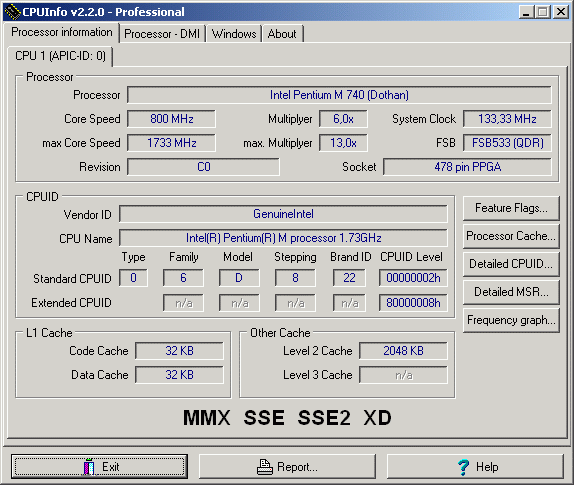Click the max. Multiplyer 13,0x field
The image size is (574, 485).
pyautogui.click(x=343, y=143)
